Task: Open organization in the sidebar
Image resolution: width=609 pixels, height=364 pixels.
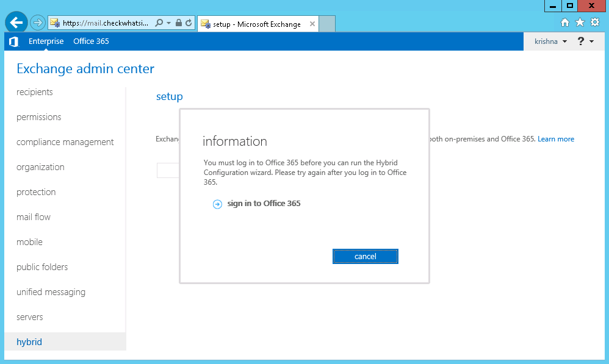Action: [x=40, y=167]
